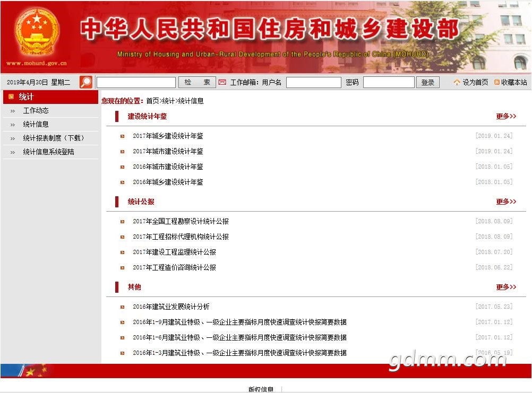Click bullet icon beside 2017年工程招标代理机构统计公报

[x=123, y=237]
